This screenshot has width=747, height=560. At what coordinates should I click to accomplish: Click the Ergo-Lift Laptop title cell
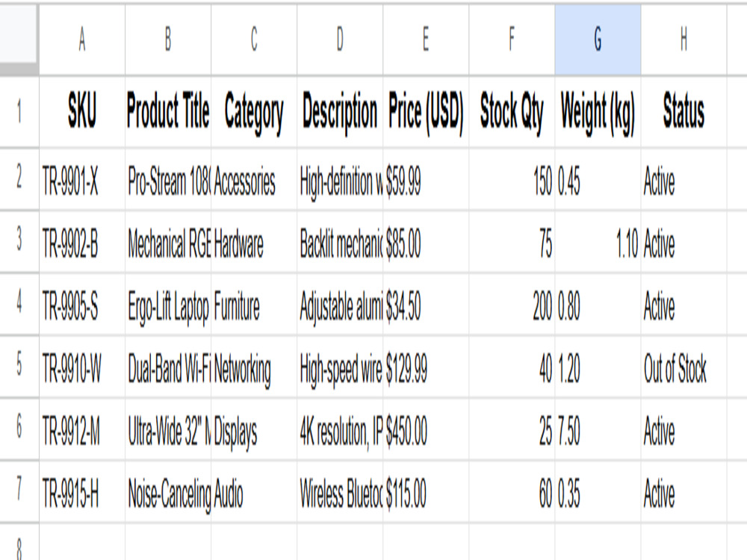tap(168, 305)
